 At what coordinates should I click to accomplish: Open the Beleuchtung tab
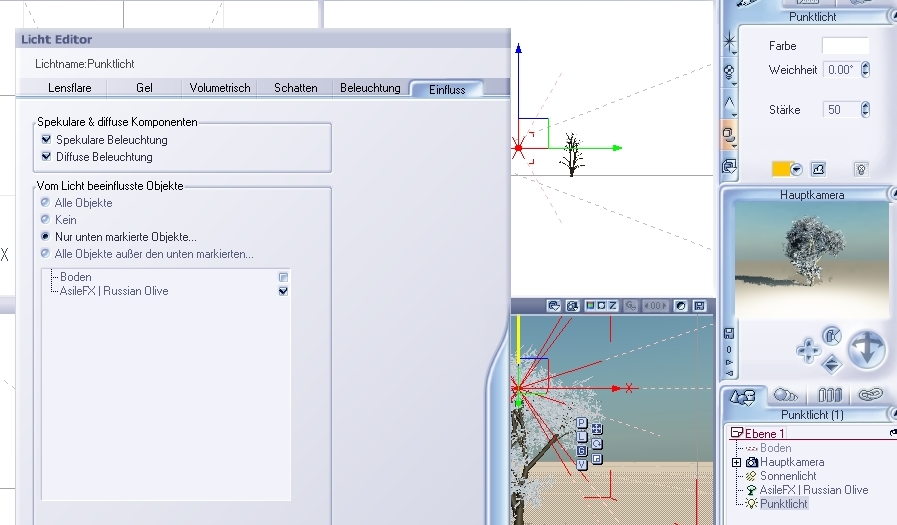click(x=370, y=88)
